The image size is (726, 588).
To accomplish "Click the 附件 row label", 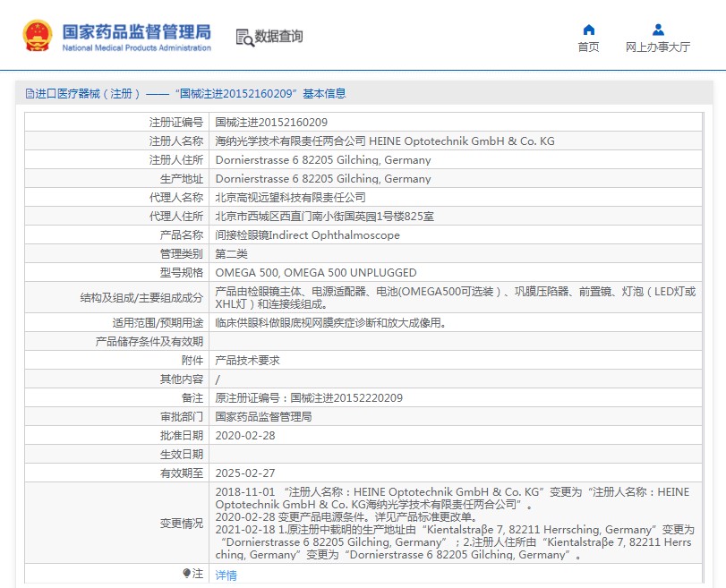I will (192, 360).
